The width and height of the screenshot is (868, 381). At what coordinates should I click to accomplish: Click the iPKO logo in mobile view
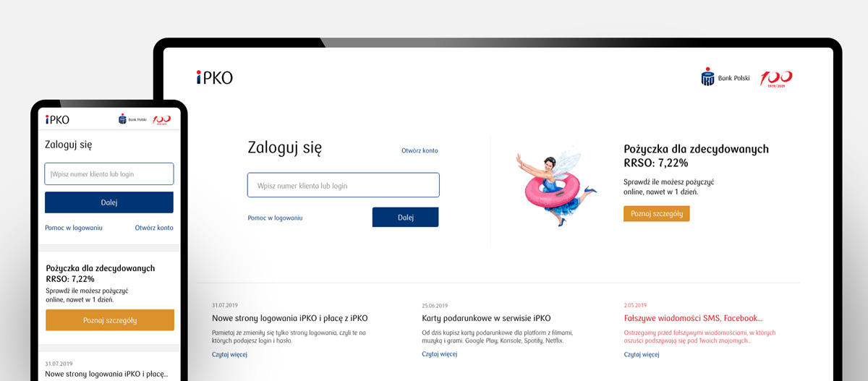[57, 119]
